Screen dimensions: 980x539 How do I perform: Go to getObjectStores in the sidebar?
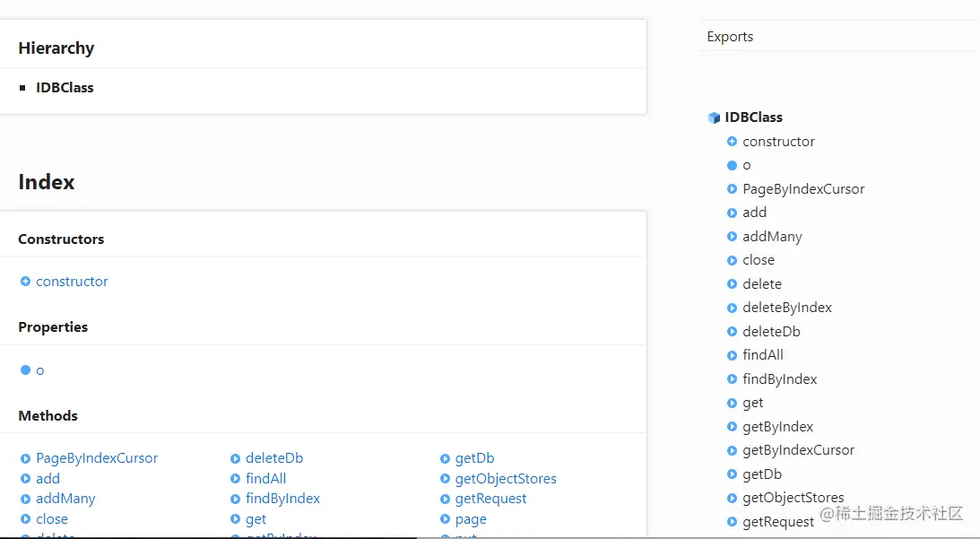(x=794, y=498)
